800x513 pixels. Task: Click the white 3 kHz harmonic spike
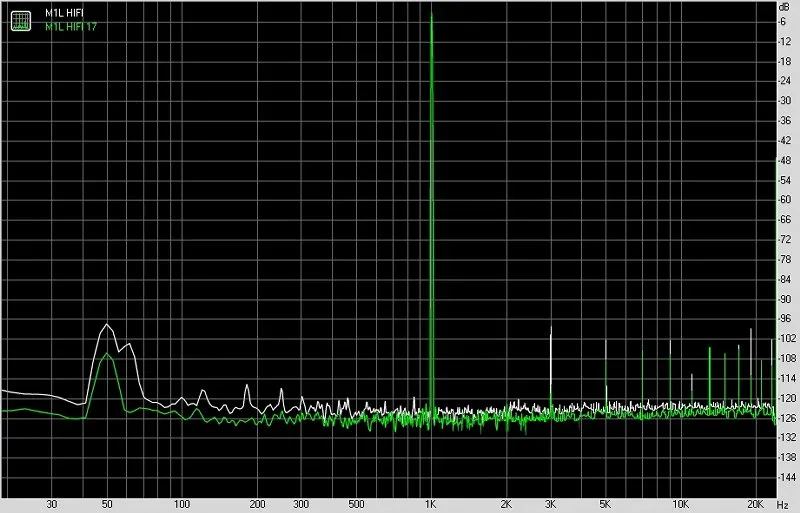click(x=551, y=357)
